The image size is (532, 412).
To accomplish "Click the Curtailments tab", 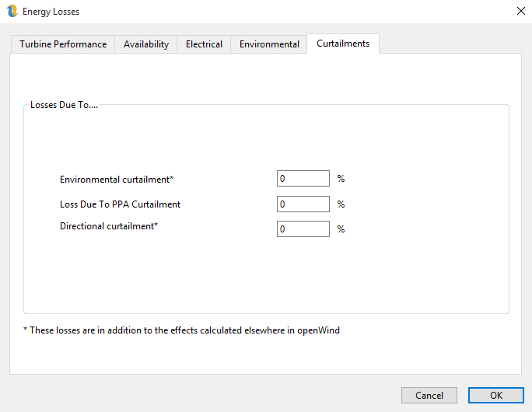I will pyautogui.click(x=343, y=44).
